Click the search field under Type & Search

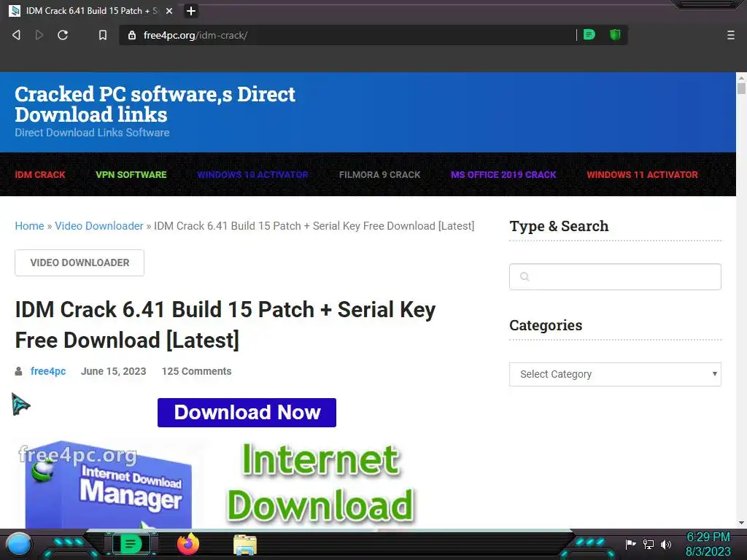pos(615,276)
